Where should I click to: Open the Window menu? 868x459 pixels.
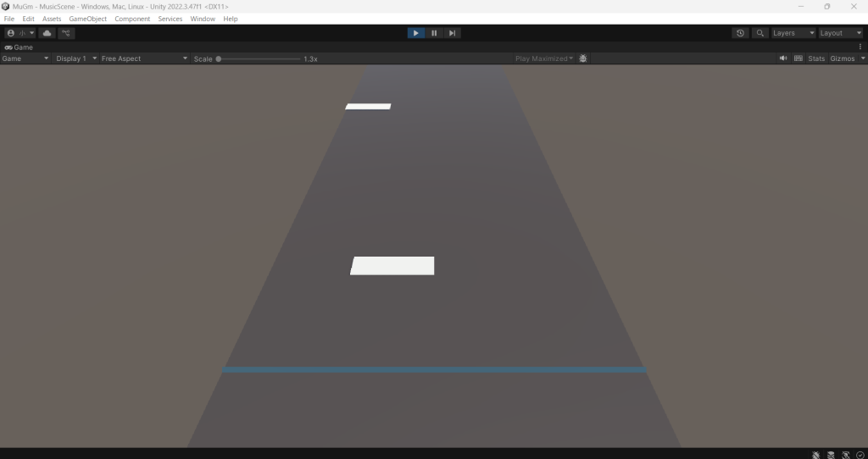pyautogui.click(x=203, y=19)
